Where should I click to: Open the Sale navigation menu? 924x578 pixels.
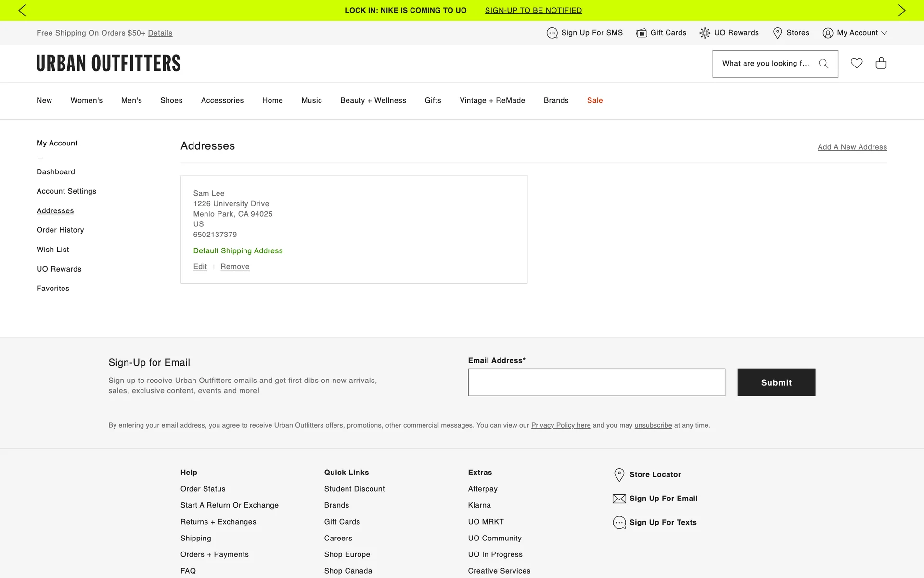(x=595, y=100)
